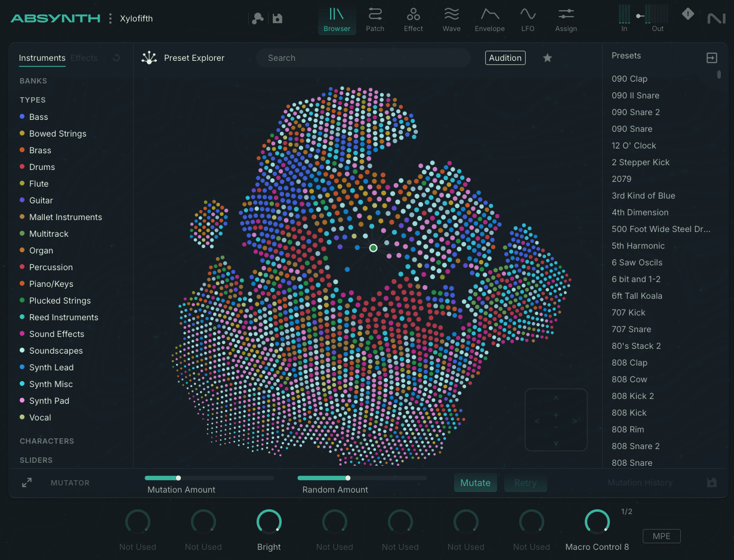
Task: Enable MPE mode
Action: [661, 536]
